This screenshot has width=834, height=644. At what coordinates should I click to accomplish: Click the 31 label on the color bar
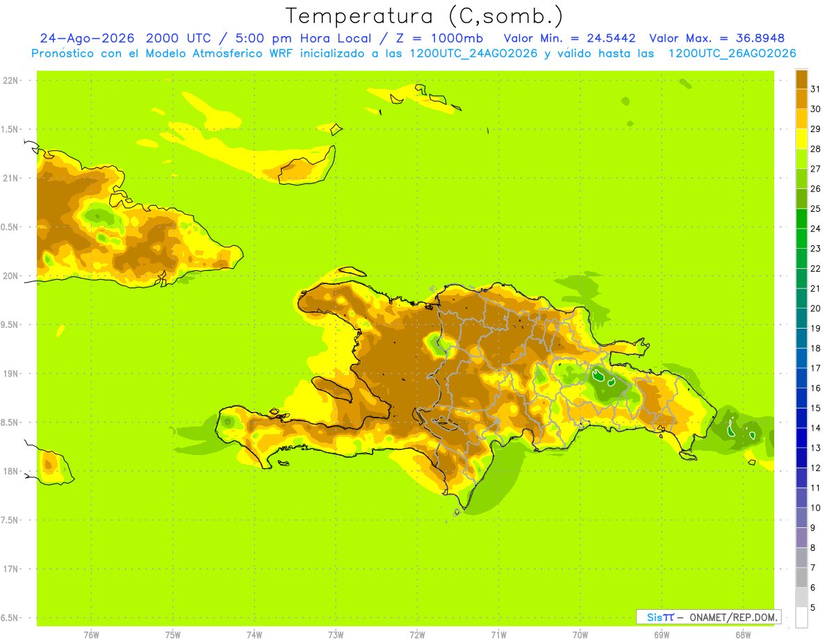(816, 89)
